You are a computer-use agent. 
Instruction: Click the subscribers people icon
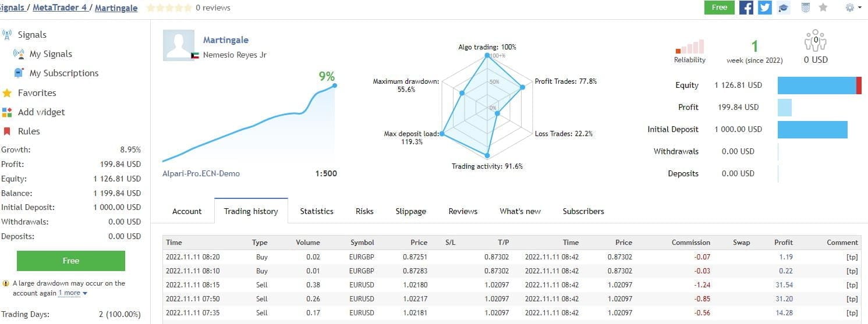tap(815, 41)
